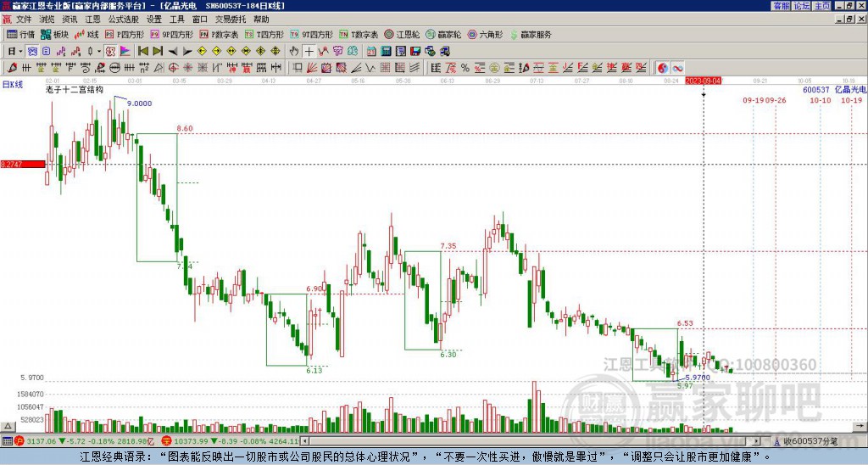This screenshot has width=868, height=465.
Task: Click the 论坛 forum button
Action: (x=801, y=6)
